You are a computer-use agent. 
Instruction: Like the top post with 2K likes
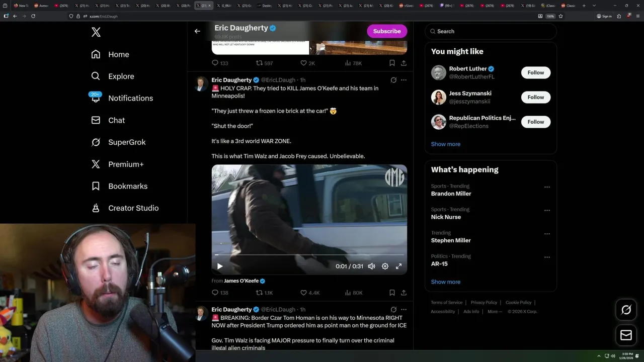(x=307, y=63)
